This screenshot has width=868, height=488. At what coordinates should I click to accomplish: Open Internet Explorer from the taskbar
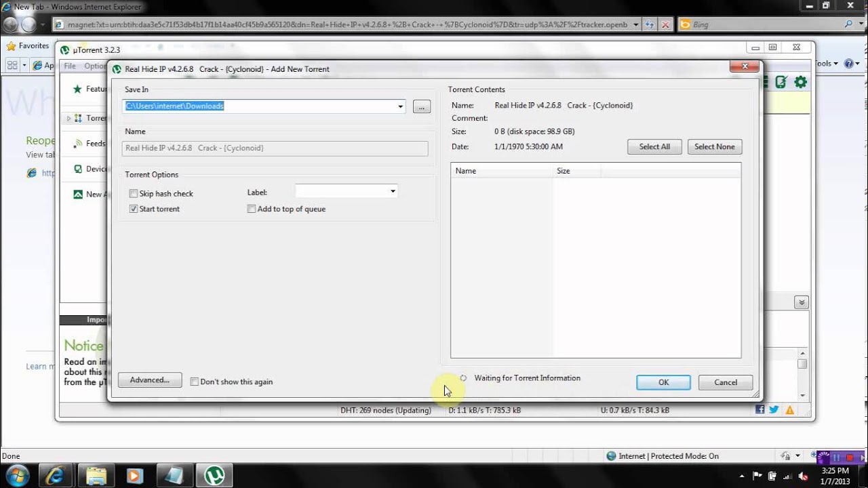point(56,476)
